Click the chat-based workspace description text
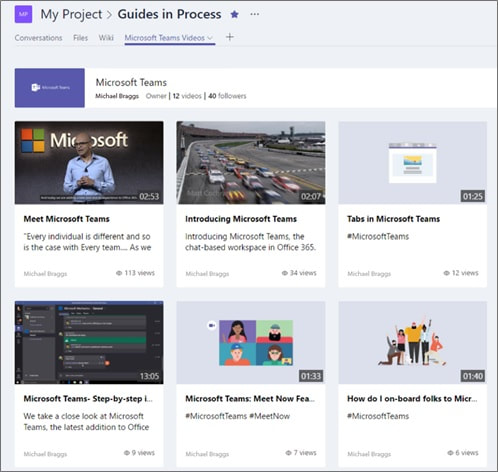This screenshot has width=498, height=472. 250,242
